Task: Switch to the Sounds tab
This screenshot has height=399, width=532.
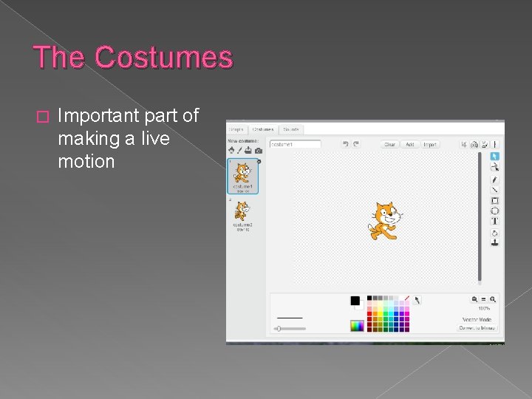Action: (291, 129)
